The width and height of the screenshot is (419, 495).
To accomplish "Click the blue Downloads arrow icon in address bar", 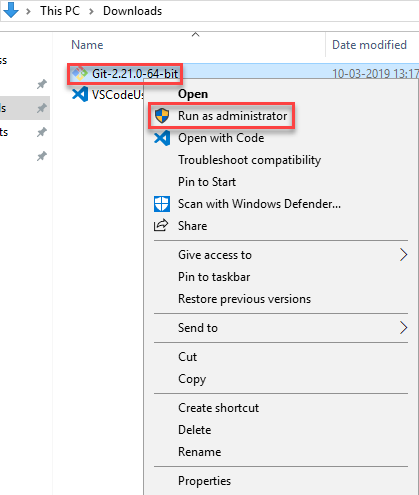I will click(11, 10).
